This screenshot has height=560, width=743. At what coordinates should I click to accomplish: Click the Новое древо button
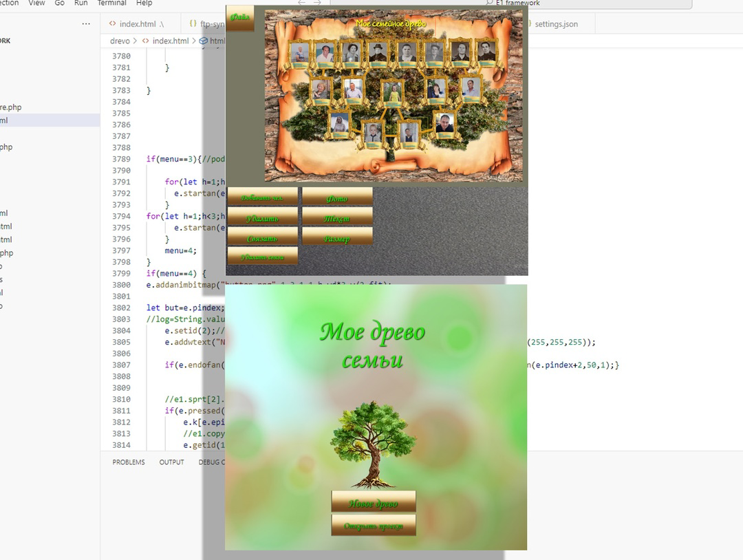(374, 502)
